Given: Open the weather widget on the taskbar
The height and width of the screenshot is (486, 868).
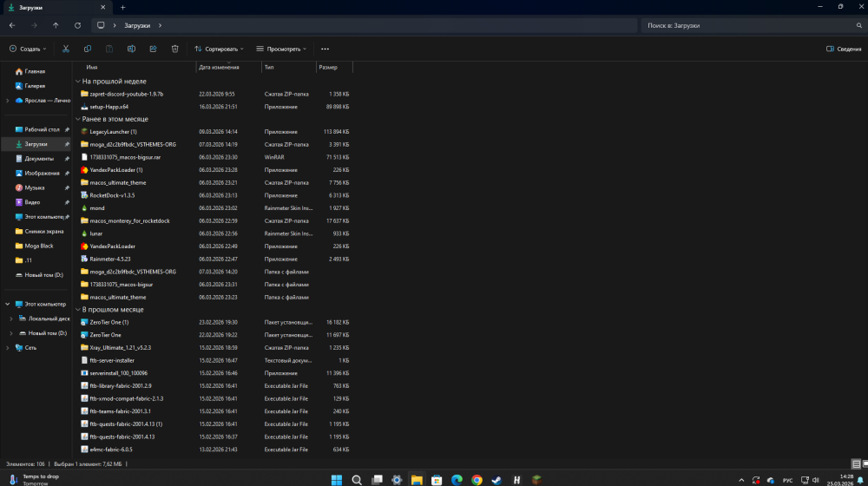Looking at the screenshot, I should pos(35,479).
